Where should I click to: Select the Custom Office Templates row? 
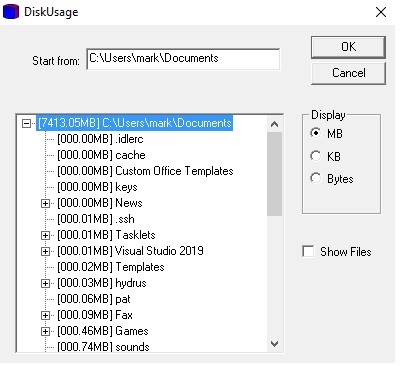pyautogui.click(x=145, y=171)
